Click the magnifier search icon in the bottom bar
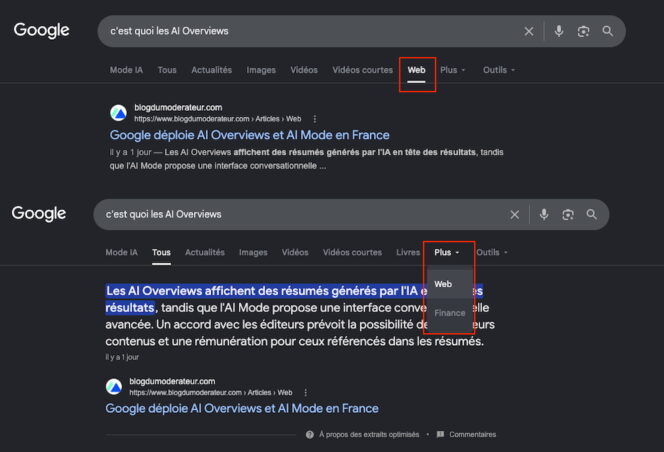The image size is (664, 452). pyautogui.click(x=592, y=214)
